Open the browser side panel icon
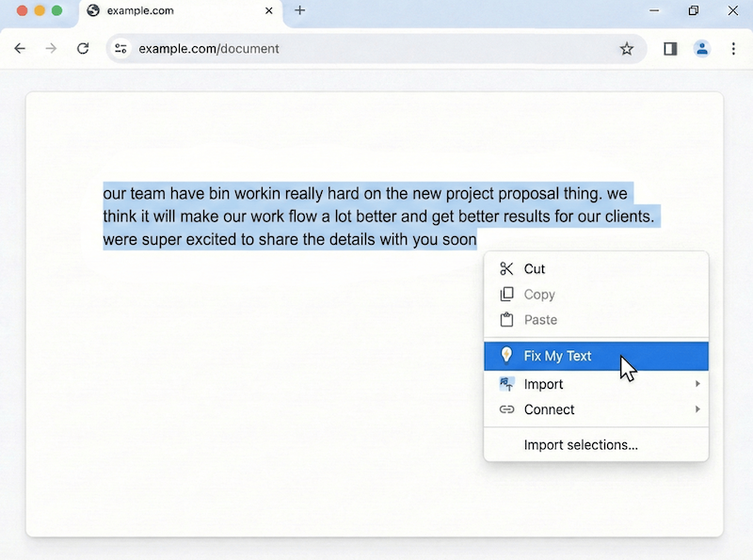Screen dimensions: 753x560 pyautogui.click(x=669, y=48)
